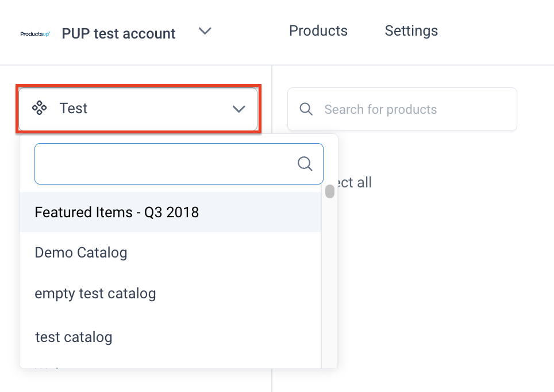Screen dimensions: 554x392
Task: Click the Test label inside the red-outlined selector
Action: [x=74, y=108]
